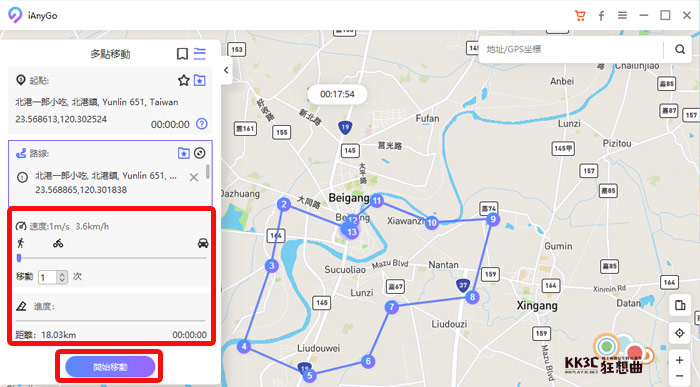Click the speed slider handle
Viewport: 700px width, 387px height.
(19, 258)
